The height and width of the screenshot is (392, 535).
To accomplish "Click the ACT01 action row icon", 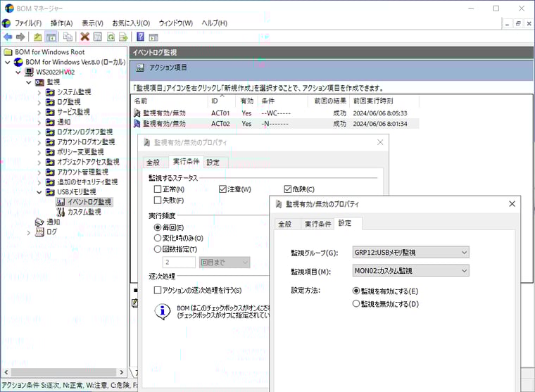I will [x=137, y=113].
